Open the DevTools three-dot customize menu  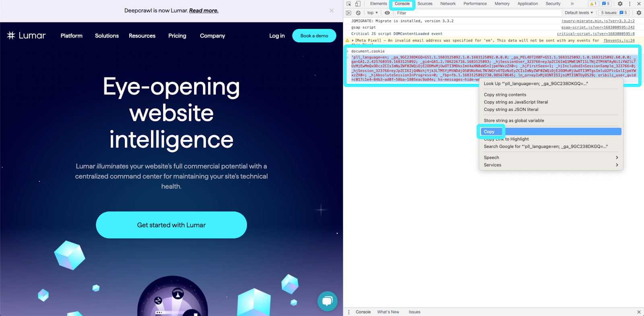coord(630,4)
